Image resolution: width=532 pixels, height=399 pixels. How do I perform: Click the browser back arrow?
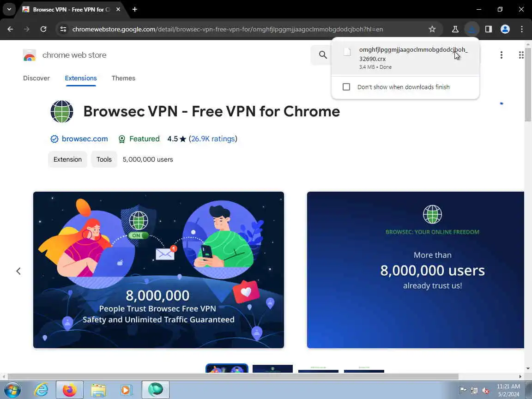pos(10,29)
